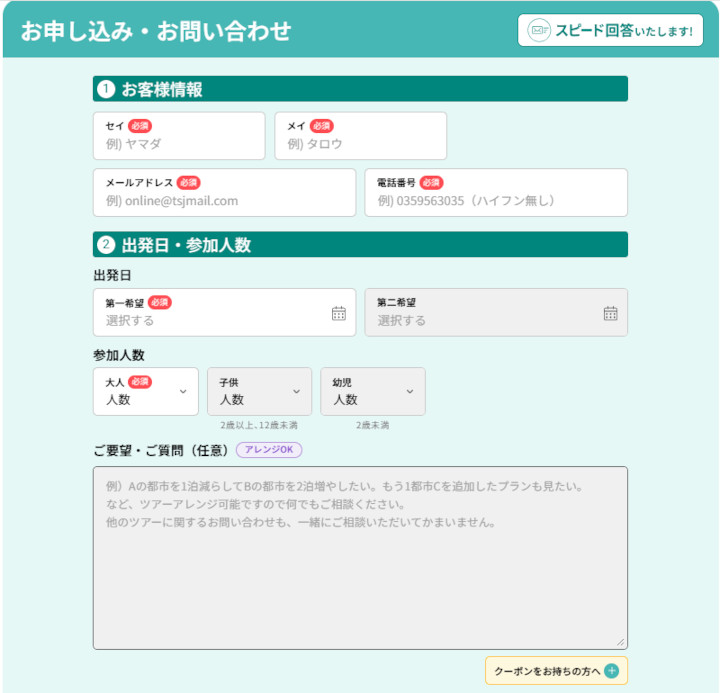Focus the メールアドレス email field

point(224,192)
